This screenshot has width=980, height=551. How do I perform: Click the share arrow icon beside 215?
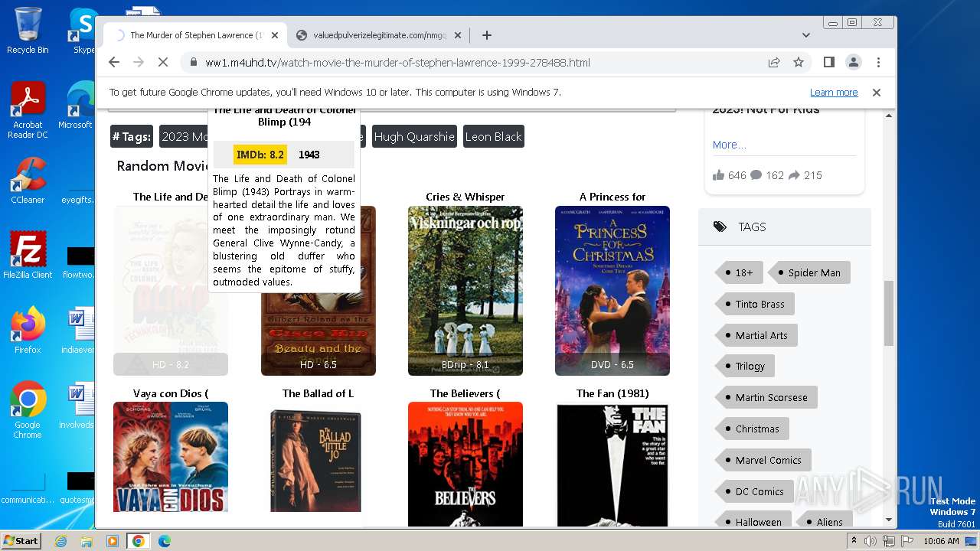click(x=794, y=175)
